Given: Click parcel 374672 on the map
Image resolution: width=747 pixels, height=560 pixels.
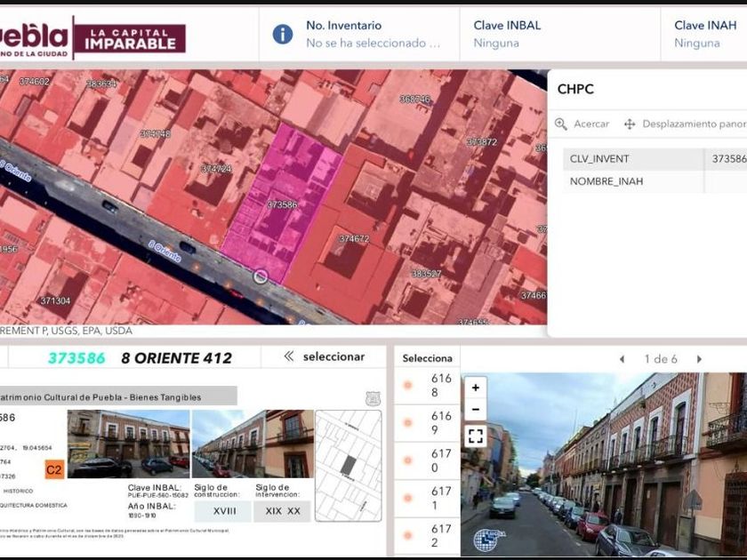Looking at the screenshot, I should coord(354,238).
